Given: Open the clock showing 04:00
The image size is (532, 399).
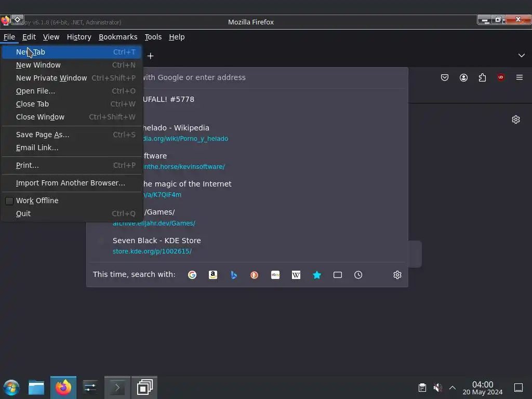Looking at the screenshot, I should click(x=483, y=388).
